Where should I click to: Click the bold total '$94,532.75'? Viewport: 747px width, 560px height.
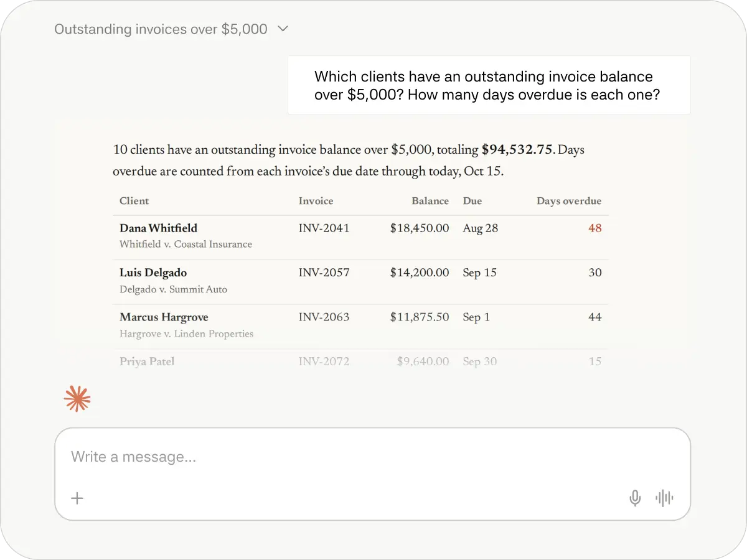click(517, 150)
